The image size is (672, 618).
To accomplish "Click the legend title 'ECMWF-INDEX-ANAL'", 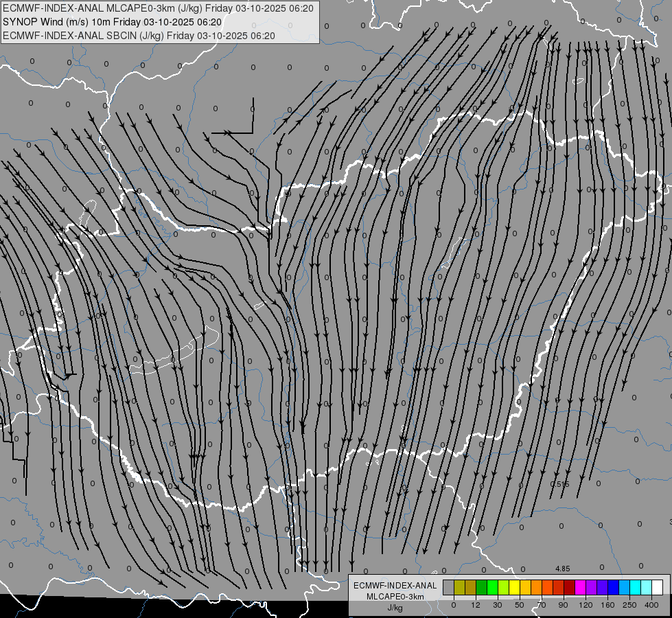I will (x=395, y=586).
